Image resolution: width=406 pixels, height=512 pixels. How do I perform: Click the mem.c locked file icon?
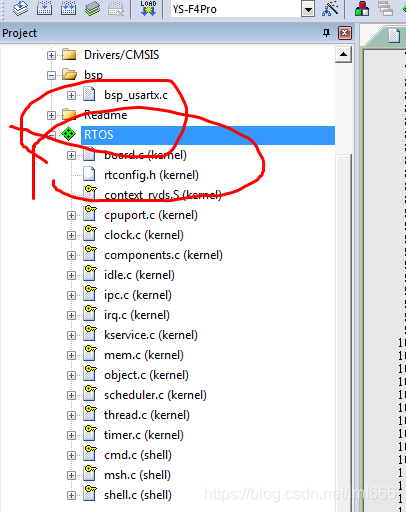90,353
